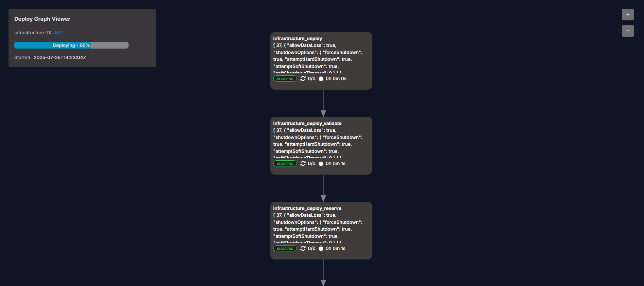Click SUCCESS badge on infrastructure_deploy_validate node
The image size is (644, 286).
pyautogui.click(x=285, y=164)
